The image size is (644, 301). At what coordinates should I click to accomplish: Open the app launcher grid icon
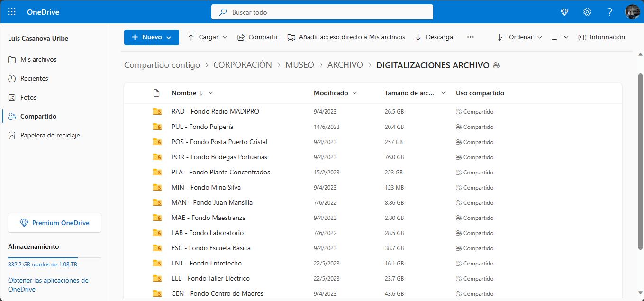[x=12, y=12]
